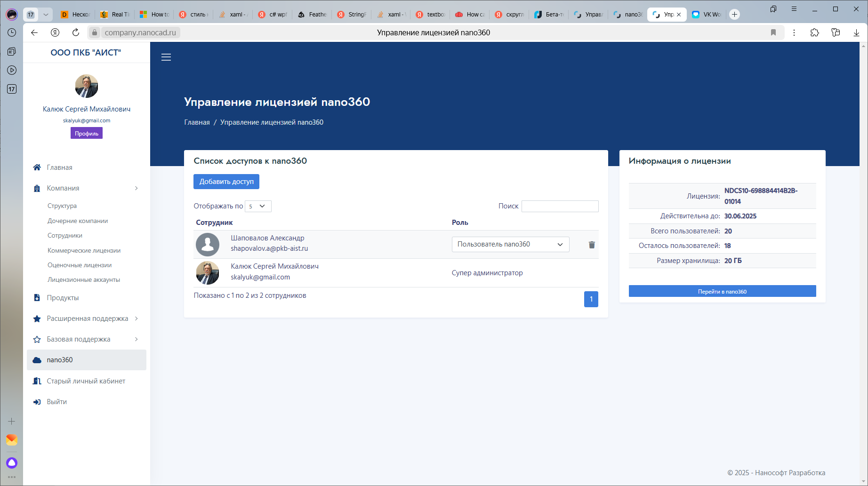868x486 pixels.
Task: Click the Поиск search field
Action: (x=560, y=206)
